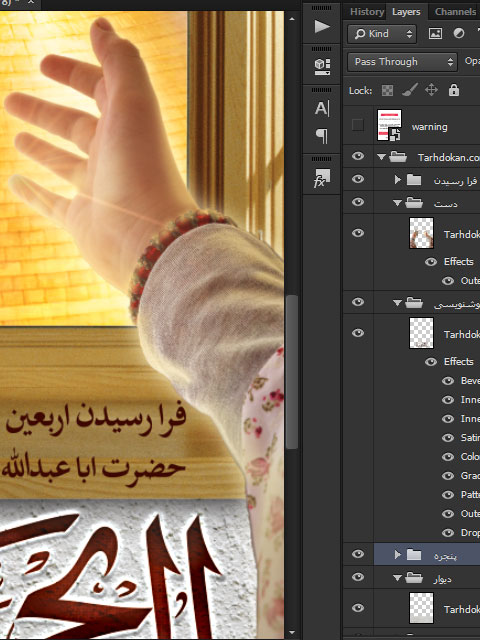Image resolution: width=480 pixels, height=640 pixels.
Task: Open the Paragraph panel icon
Action: point(322,136)
